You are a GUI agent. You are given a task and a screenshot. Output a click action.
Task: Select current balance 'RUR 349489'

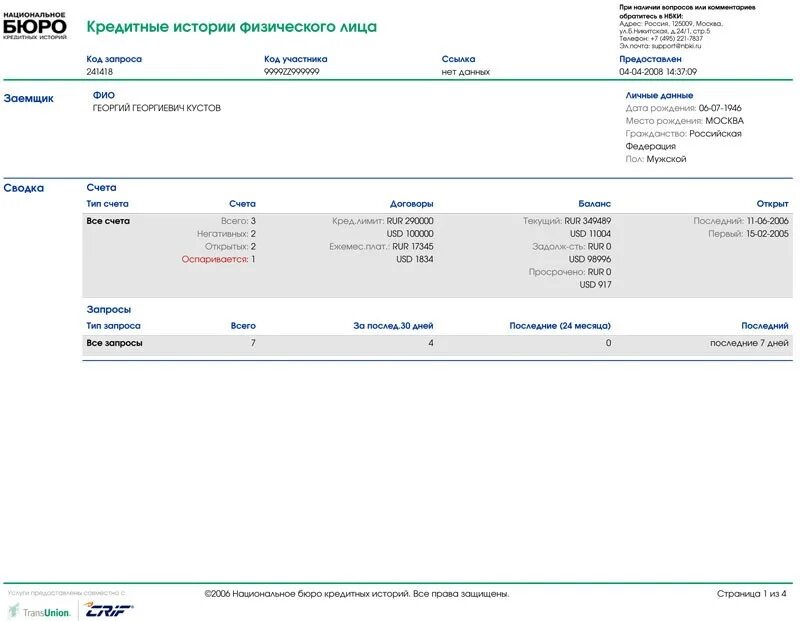[588, 221]
